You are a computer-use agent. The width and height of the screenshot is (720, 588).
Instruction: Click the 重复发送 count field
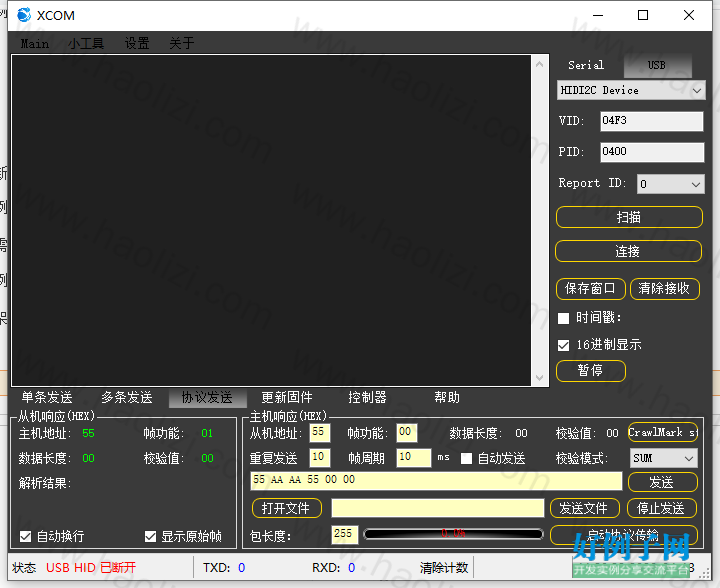coord(320,458)
